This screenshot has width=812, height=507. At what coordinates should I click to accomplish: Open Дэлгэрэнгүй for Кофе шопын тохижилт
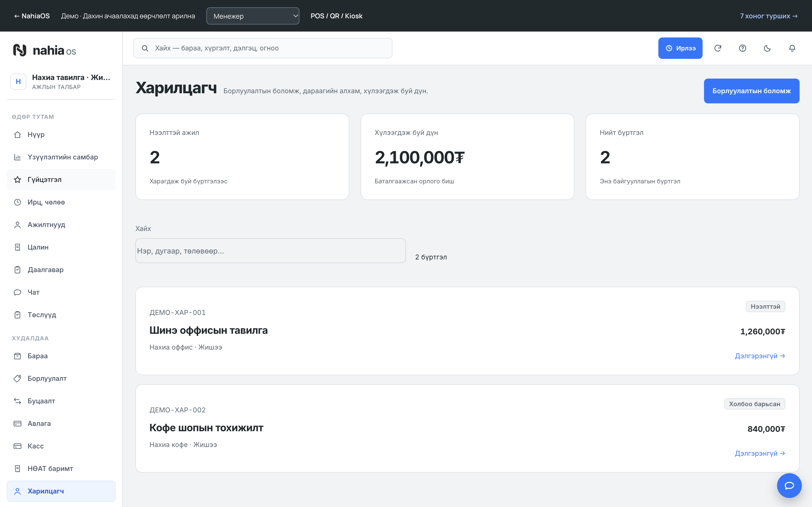coord(760,454)
